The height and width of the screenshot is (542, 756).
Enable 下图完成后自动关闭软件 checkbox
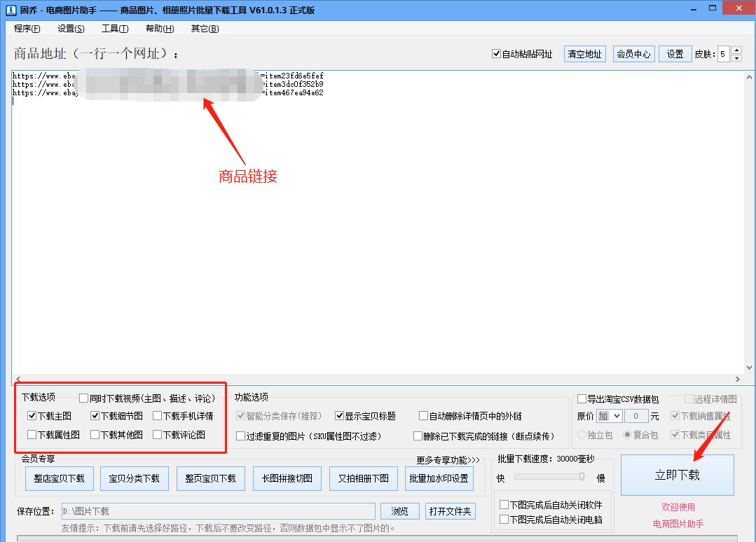(504, 504)
